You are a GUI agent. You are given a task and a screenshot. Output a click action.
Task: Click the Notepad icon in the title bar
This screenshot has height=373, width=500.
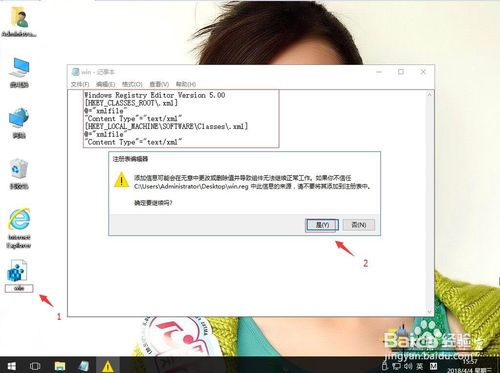coord(76,72)
